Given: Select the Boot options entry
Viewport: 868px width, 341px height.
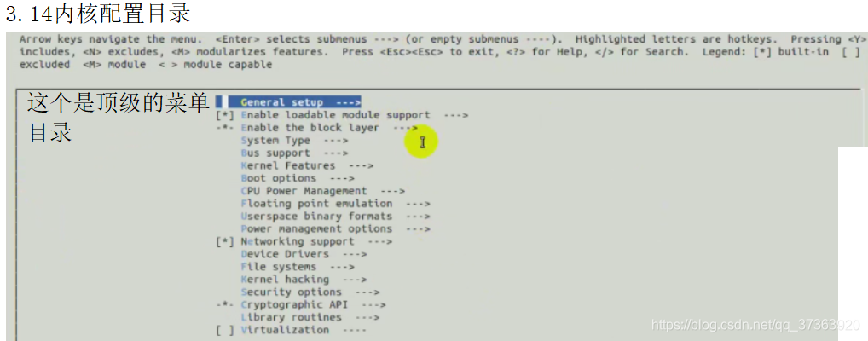Looking at the screenshot, I should 298,178.
